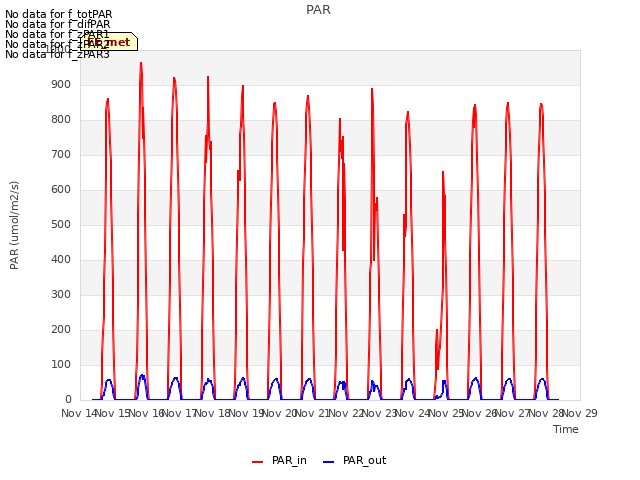Click the EE_met yellow tag label
Image resolution: width=640 pixels, height=480 pixels.
tap(109, 42)
